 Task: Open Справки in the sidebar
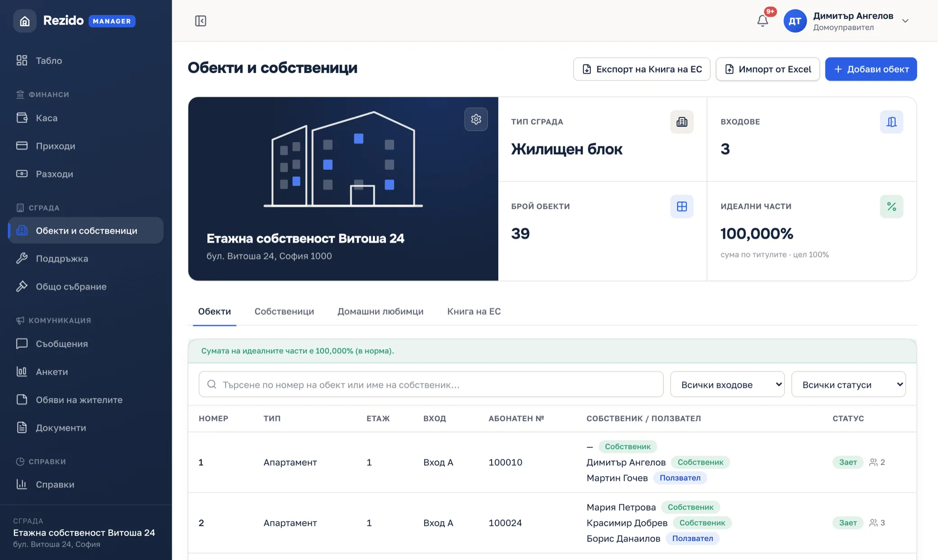(86, 485)
